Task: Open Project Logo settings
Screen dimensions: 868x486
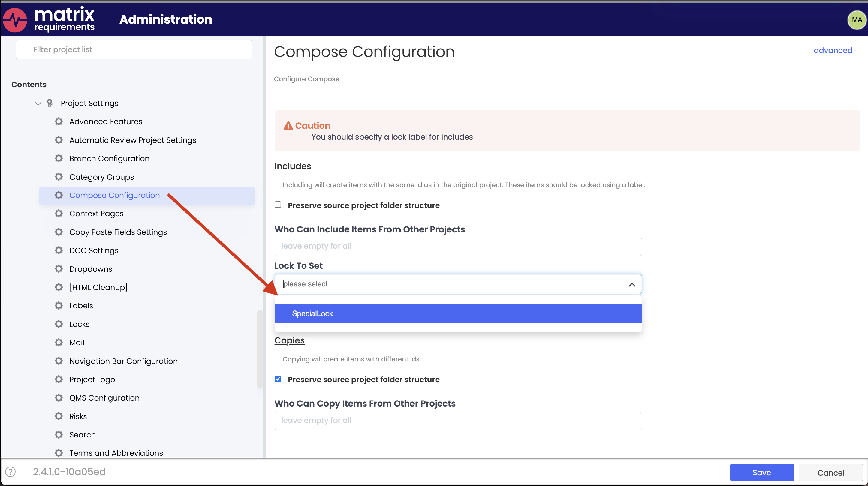Action: pyautogui.click(x=92, y=379)
